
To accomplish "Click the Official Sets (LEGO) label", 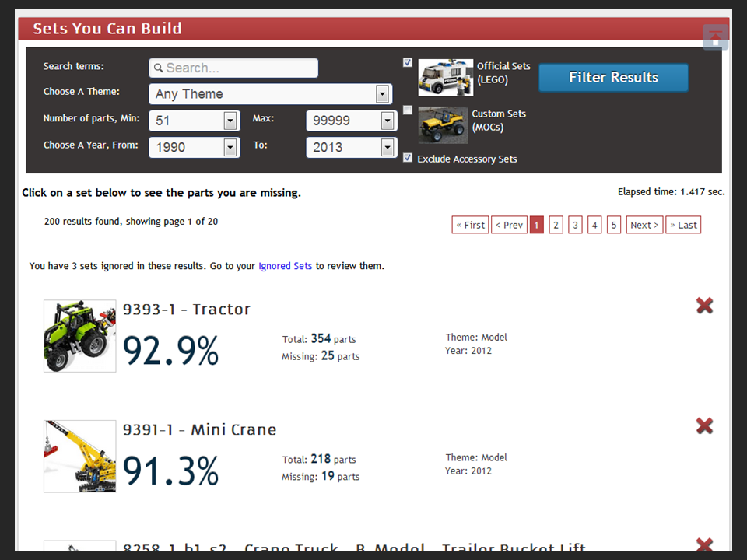I will tap(503, 73).
